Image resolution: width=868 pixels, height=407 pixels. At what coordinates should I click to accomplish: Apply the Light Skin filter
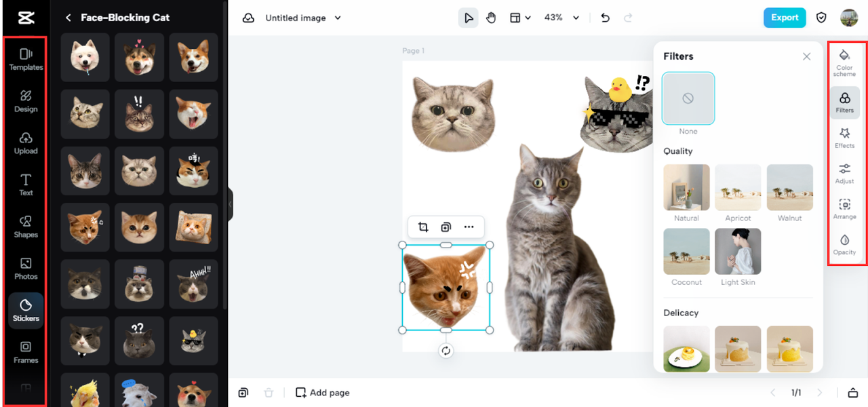[x=738, y=251]
